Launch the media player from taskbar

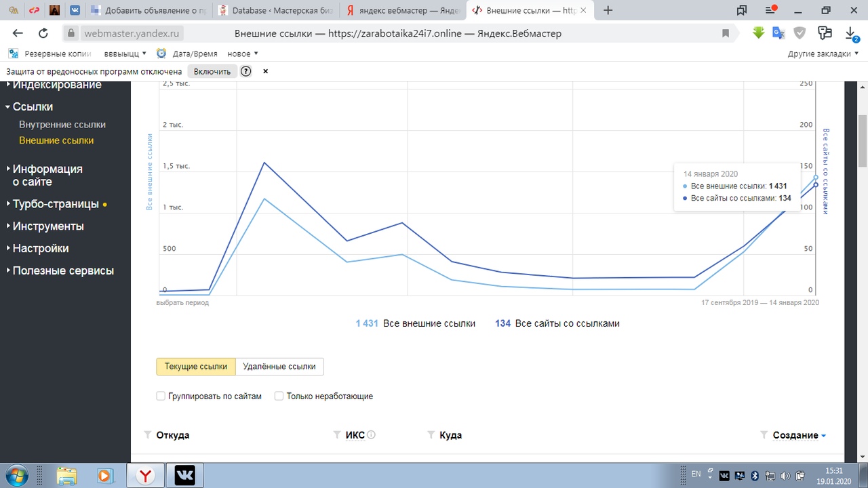[104, 476]
